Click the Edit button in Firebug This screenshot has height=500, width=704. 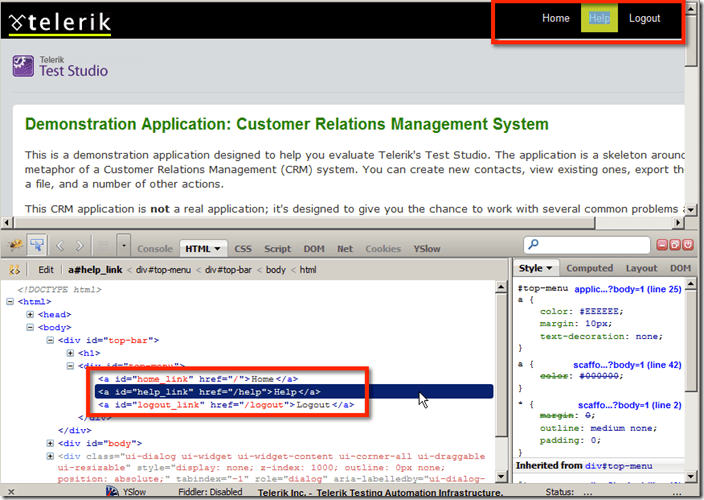(x=46, y=269)
